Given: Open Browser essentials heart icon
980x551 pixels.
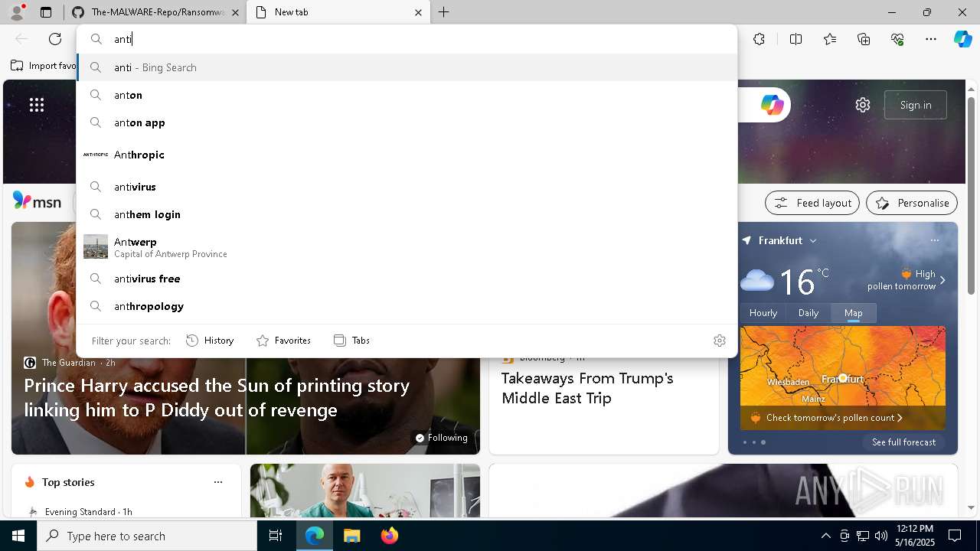Looking at the screenshot, I should pyautogui.click(x=897, y=39).
